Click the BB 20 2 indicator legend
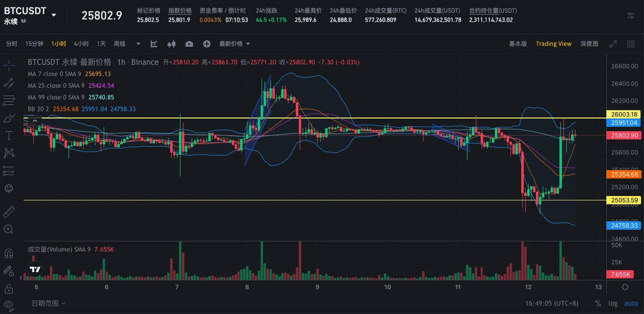This screenshot has height=314, width=644. 82,109
